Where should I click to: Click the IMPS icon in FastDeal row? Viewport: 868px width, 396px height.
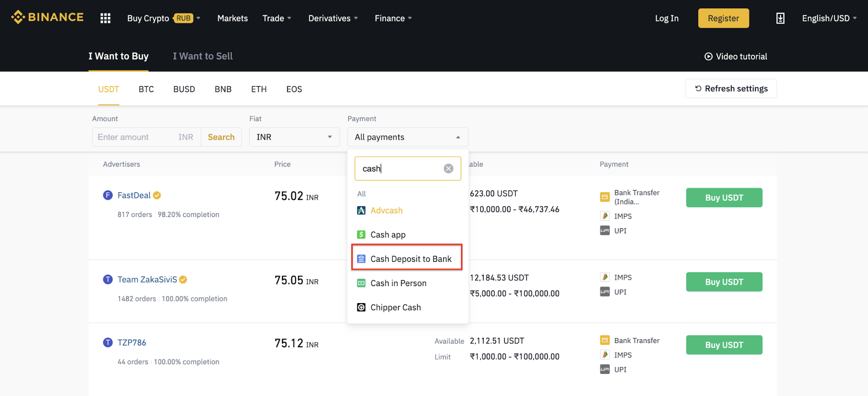(605, 216)
